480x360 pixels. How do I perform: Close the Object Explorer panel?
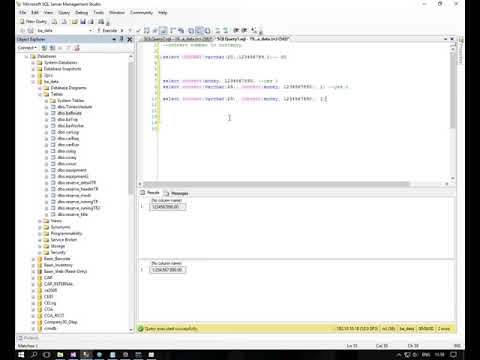[130, 39]
